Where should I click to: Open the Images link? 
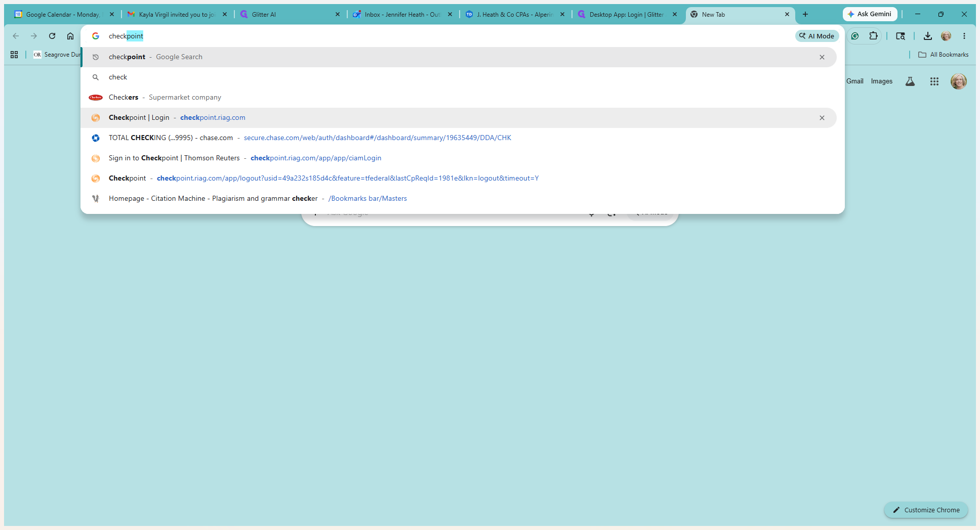click(x=881, y=81)
